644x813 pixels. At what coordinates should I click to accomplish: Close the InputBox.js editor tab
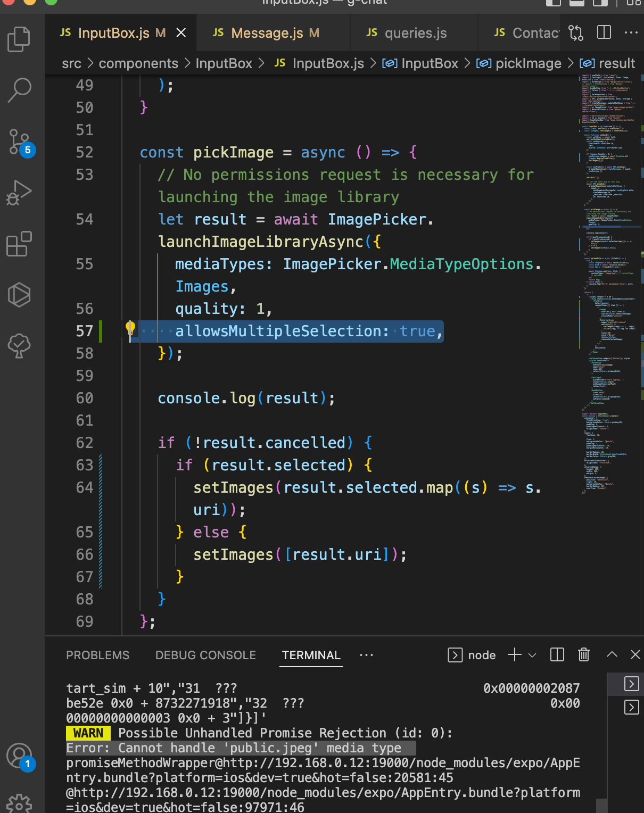click(x=181, y=33)
